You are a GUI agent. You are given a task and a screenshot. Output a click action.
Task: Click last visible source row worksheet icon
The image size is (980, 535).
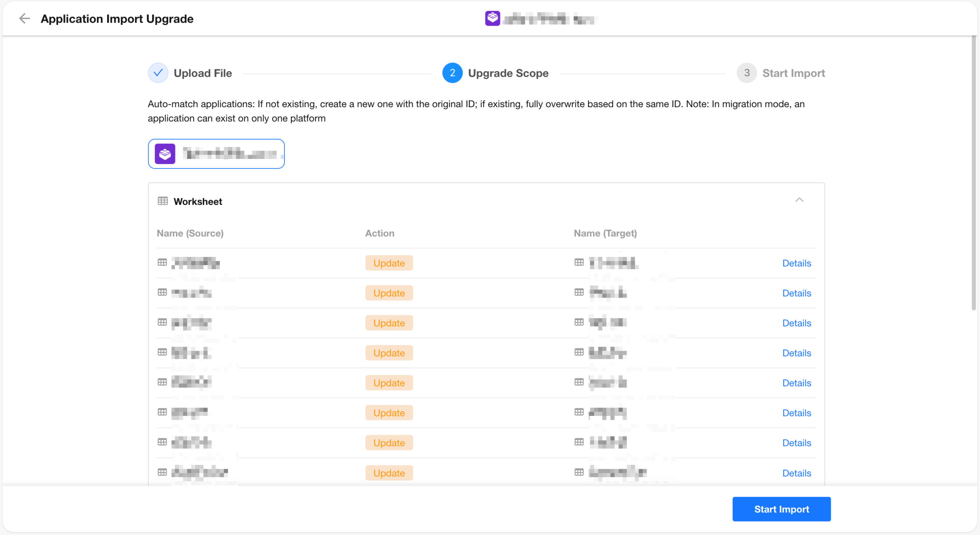point(162,472)
